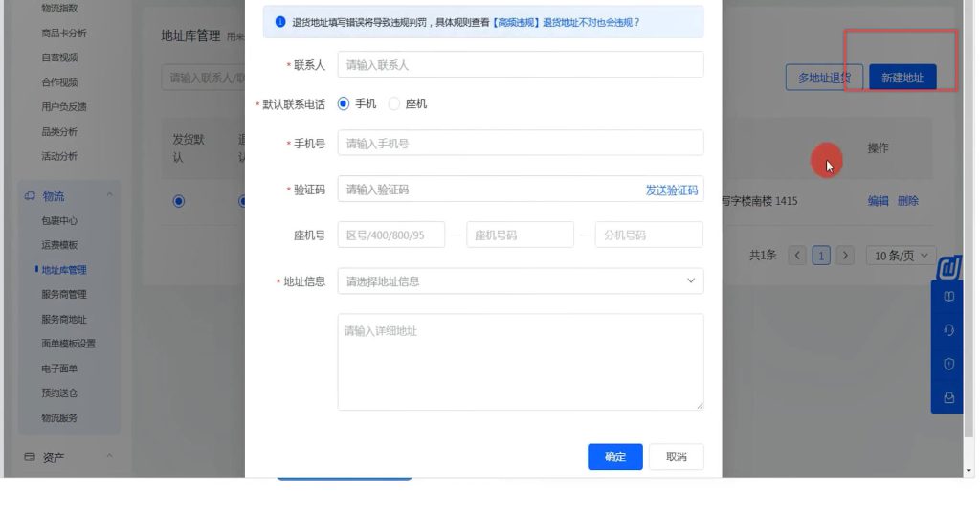Image resolution: width=980 pixels, height=515 pixels.
Task: Select the 座机 radio button
Action: 394,103
